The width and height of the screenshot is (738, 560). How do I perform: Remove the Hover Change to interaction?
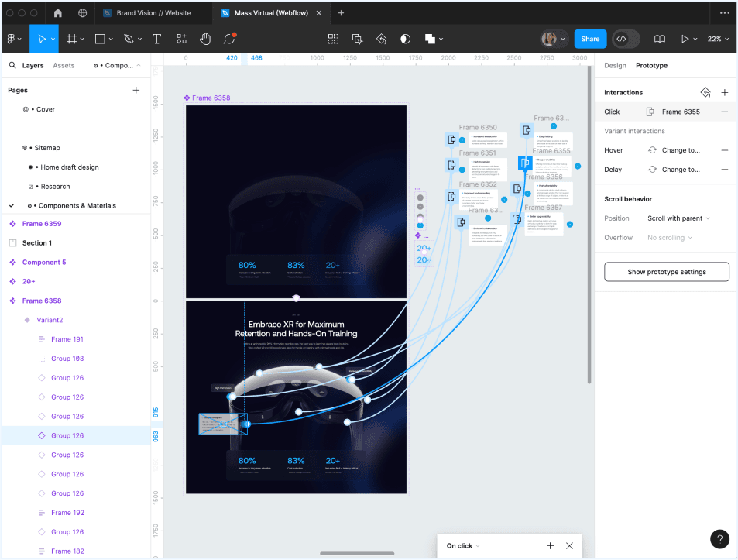[725, 150]
